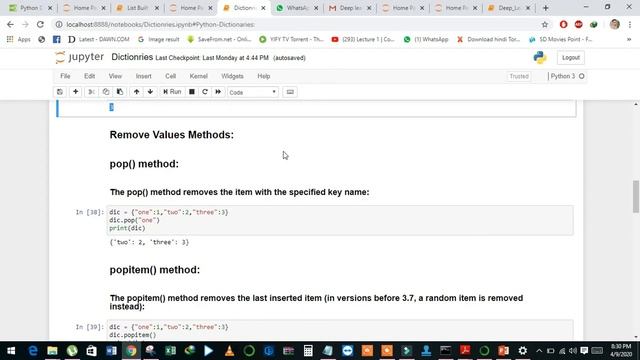
Task: Copy selected cells icon in toolbar
Action: coord(106,92)
